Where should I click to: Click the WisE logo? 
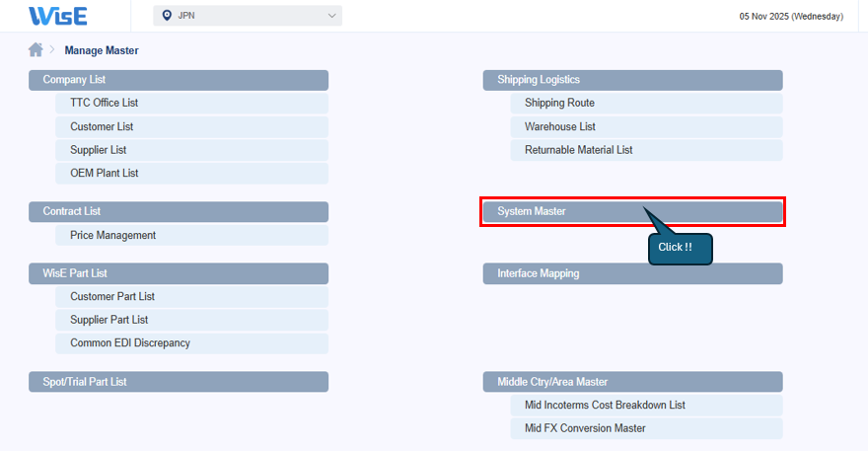pos(58,16)
